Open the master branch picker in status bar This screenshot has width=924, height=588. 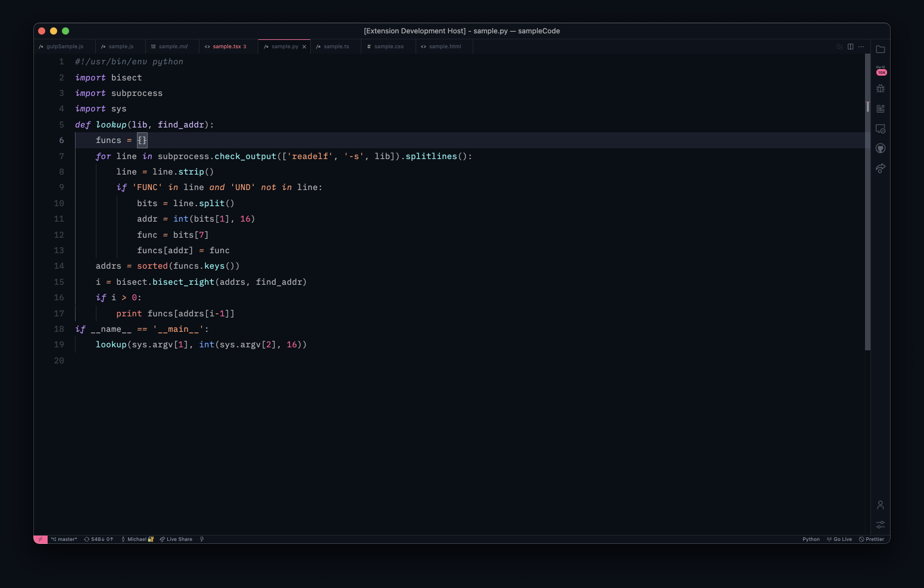64,539
